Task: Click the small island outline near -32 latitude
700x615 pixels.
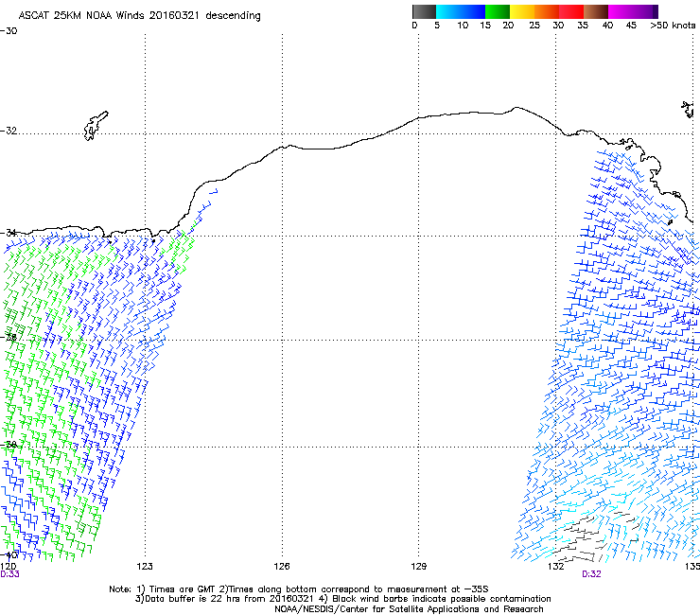Action: (x=96, y=126)
